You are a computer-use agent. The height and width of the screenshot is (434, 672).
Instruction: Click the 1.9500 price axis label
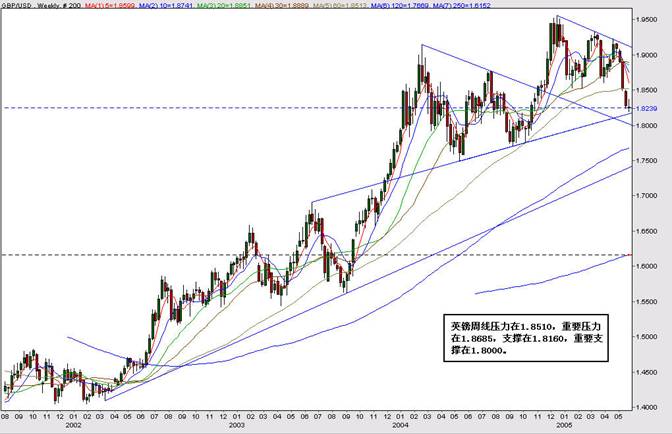tap(647, 20)
